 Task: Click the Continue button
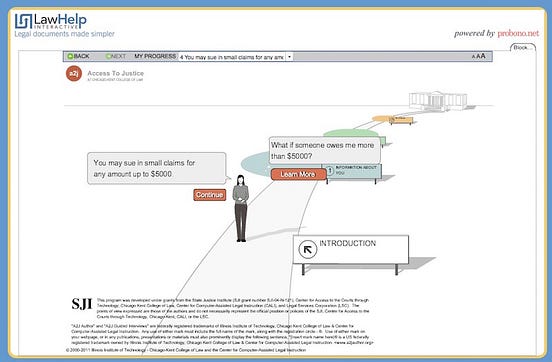[x=209, y=195]
